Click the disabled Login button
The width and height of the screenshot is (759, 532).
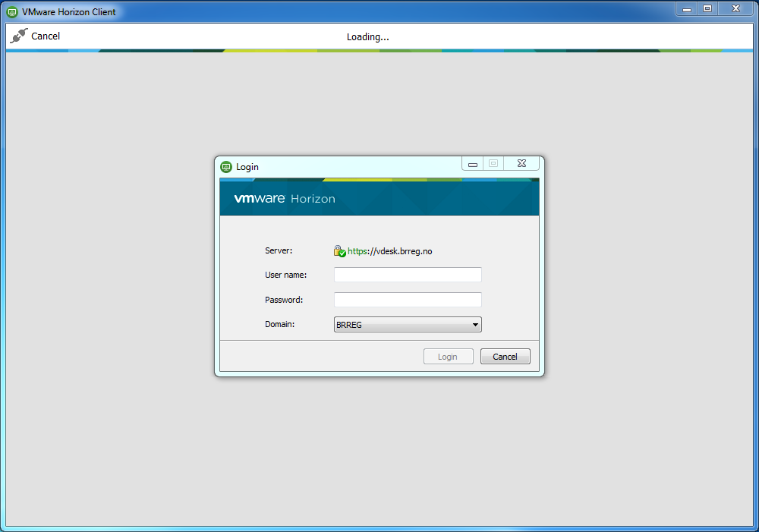point(449,357)
